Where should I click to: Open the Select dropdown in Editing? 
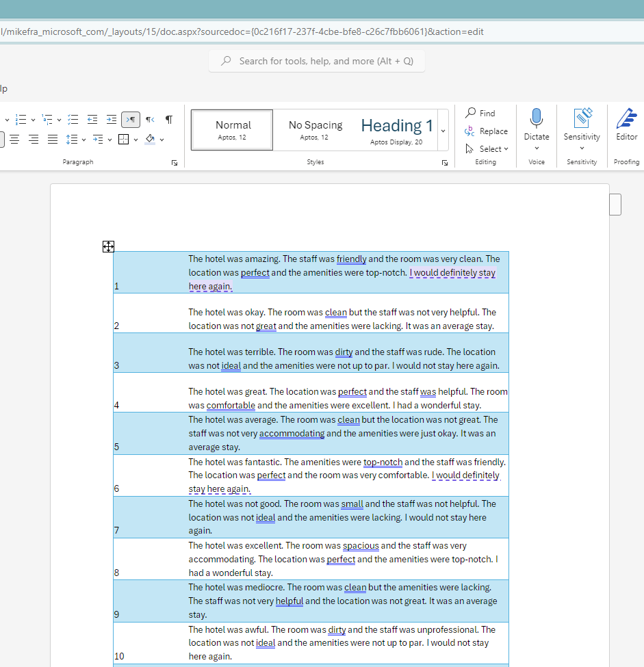click(487, 148)
